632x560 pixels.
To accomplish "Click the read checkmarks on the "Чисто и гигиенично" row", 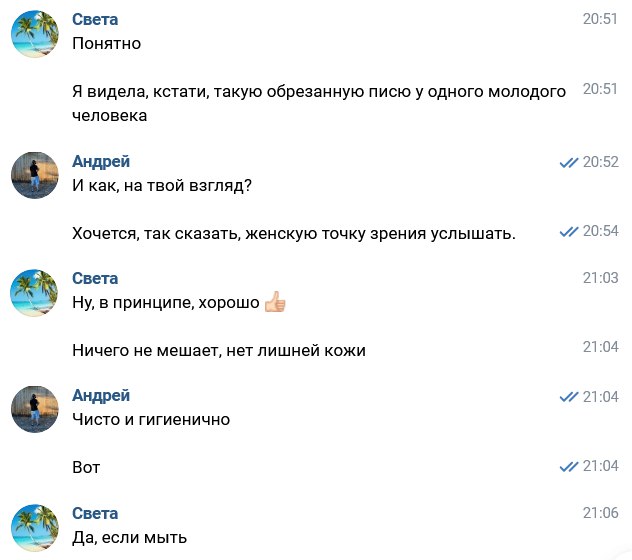I will point(569,397).
